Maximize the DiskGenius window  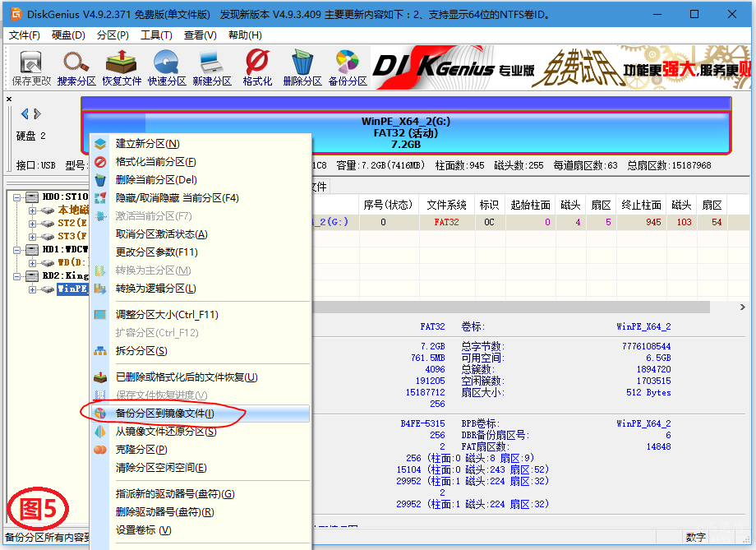point(694,14)
